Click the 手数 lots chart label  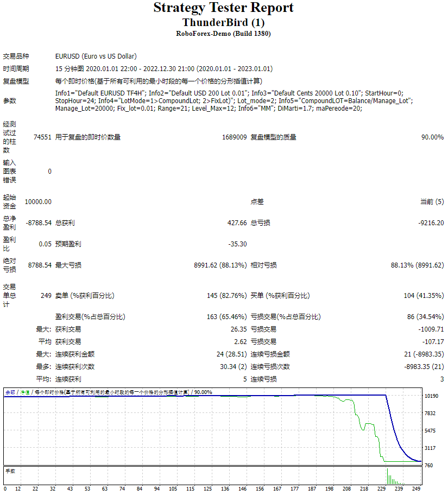point(10,471)
